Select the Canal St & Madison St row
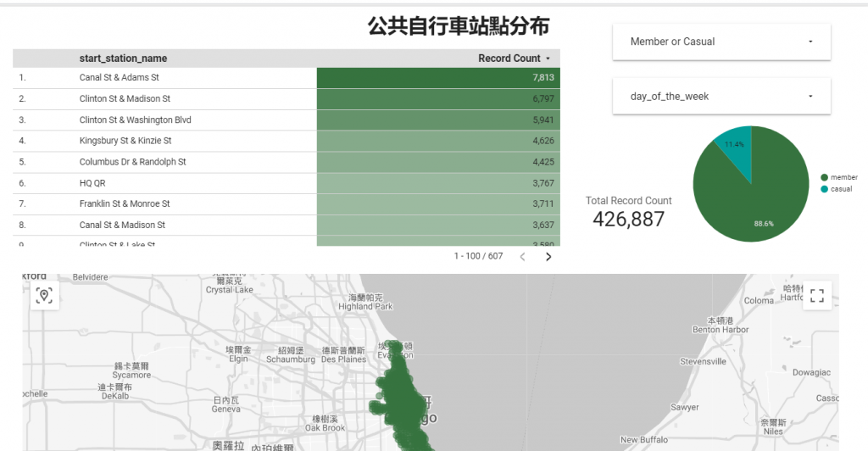 pos(287,225)
